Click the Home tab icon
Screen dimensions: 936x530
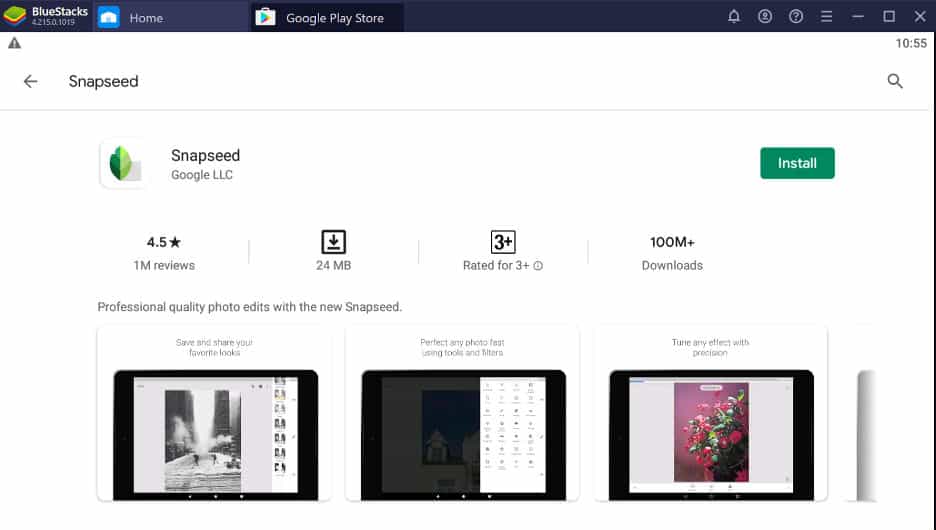point(109,17)
